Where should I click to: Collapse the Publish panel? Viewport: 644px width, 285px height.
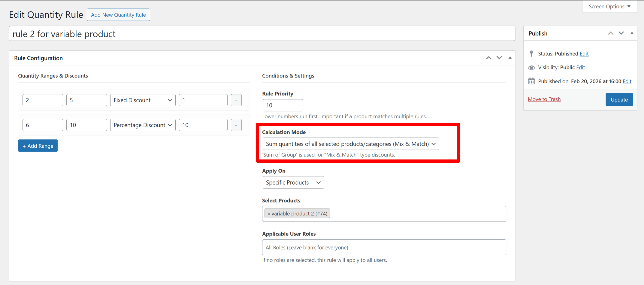coord(632,33)
